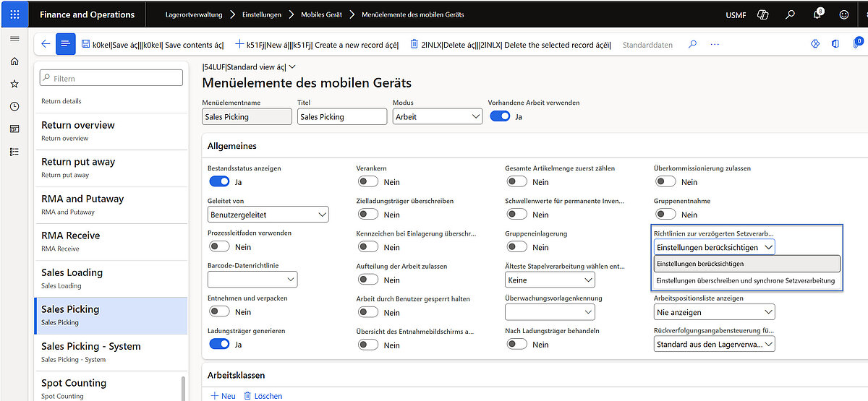Click the search magnifier in top header

point(791,14)
